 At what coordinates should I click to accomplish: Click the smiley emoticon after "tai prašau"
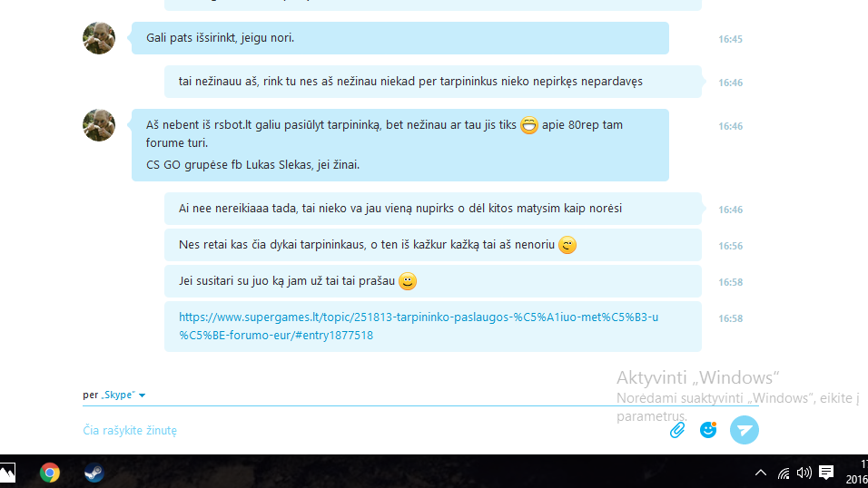pos(408,281)
